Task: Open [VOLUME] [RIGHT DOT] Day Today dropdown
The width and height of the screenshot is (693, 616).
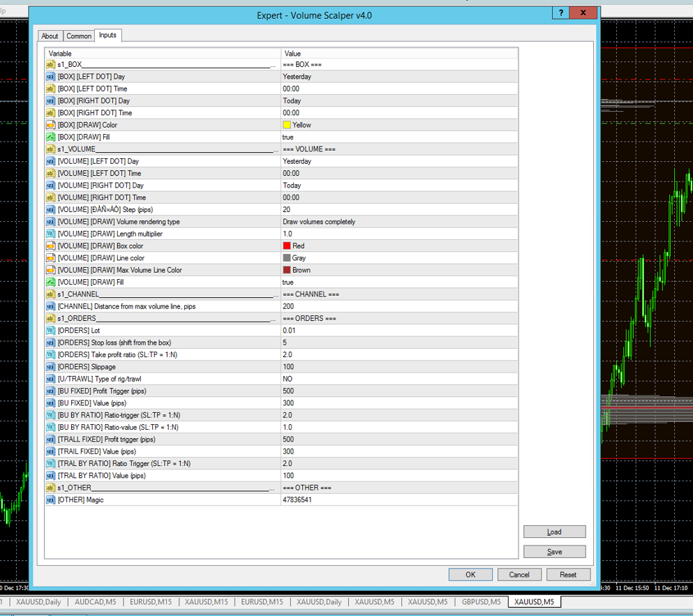Action: point(292,186)
